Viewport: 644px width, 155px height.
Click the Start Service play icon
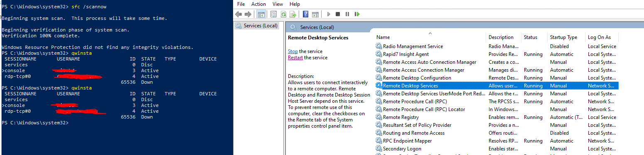(329, 14)
